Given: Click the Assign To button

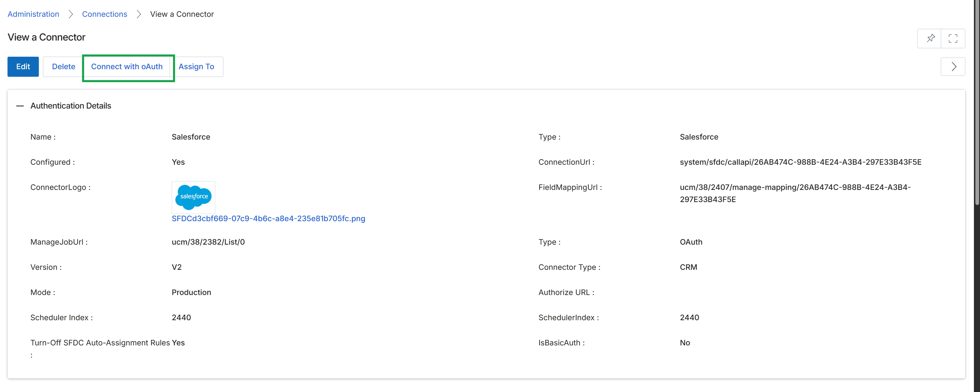Looking at the screenshot, I should 196,67.
